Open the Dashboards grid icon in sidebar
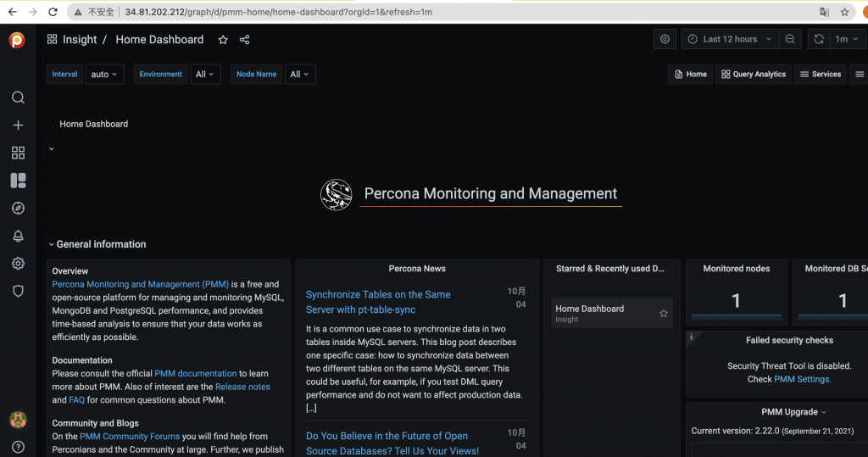Viewport: 868px width, 457px height. tap(19, 153)
